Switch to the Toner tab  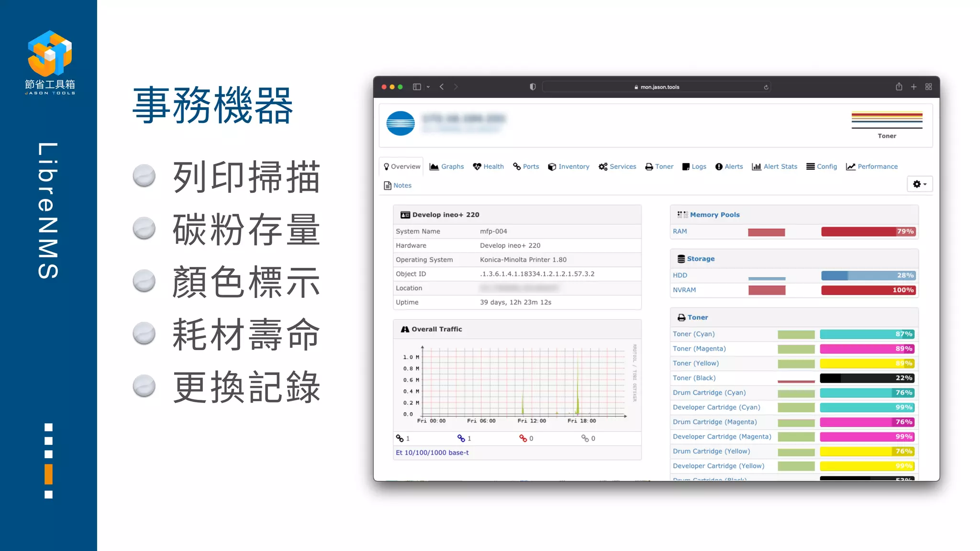(x=659, y=166)
